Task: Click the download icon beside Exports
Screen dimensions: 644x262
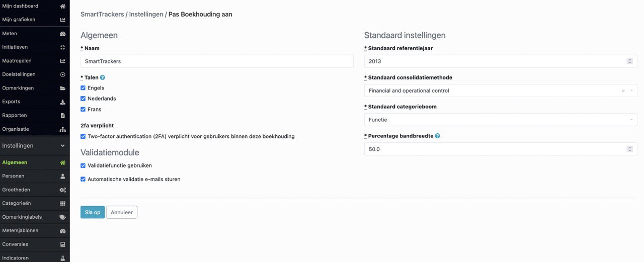Action: click(x=62, y=102)
